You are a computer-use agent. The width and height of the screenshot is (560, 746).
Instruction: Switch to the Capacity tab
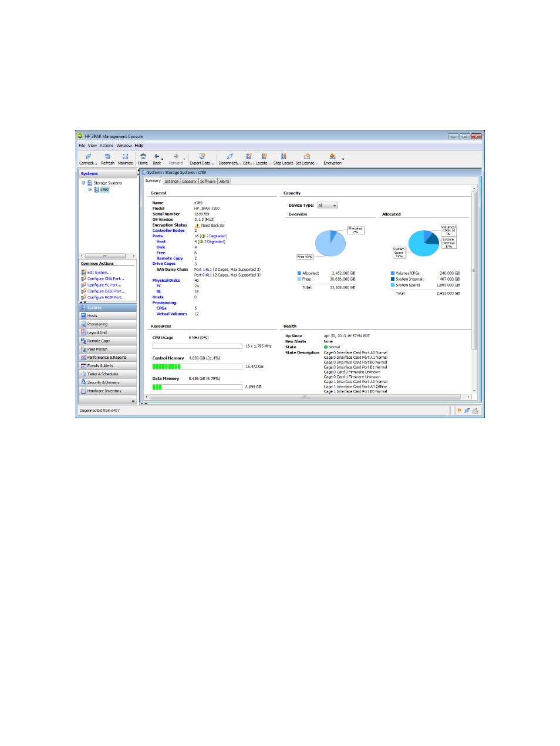(189, 182)
